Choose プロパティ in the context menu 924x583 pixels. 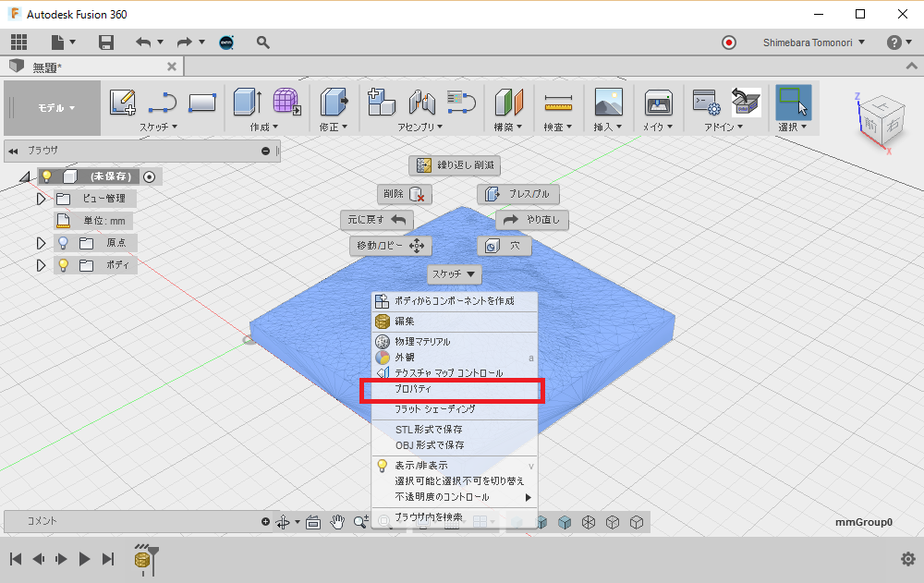click(455, 389)
